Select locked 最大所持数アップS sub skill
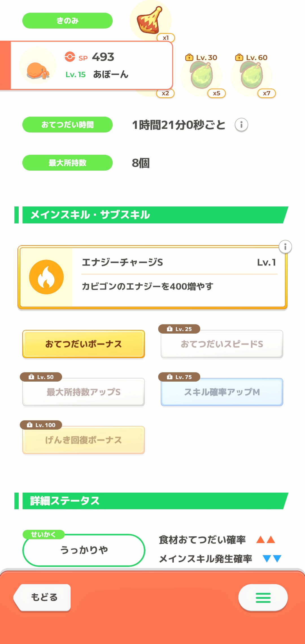Screen dimensions: 305x644 84,392
